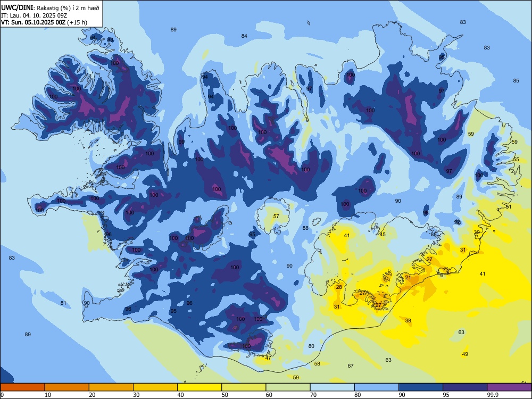Select the 99 humidity value in northwest
Screen dimensions: 532x399
(x=181, y=142)
